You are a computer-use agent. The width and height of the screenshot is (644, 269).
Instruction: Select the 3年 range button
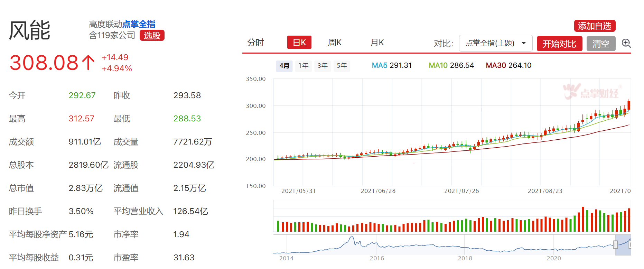pos(323,66)
